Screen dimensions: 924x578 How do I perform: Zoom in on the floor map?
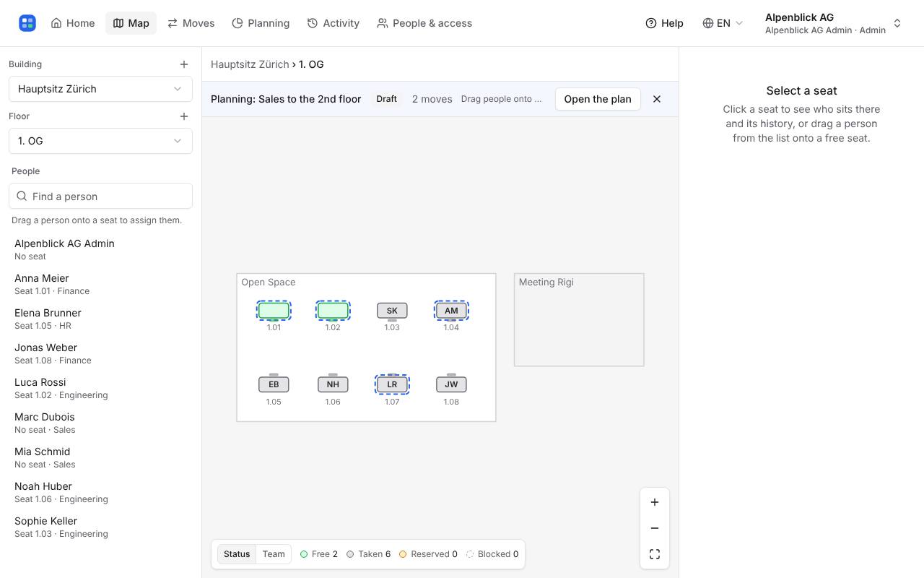(x=655, y=502)
